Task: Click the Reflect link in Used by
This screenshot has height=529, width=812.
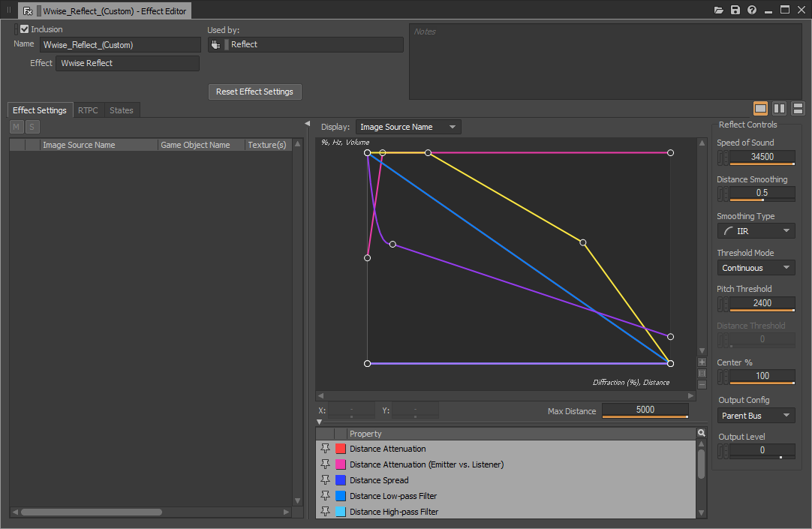Action: (x=244, y=44)
